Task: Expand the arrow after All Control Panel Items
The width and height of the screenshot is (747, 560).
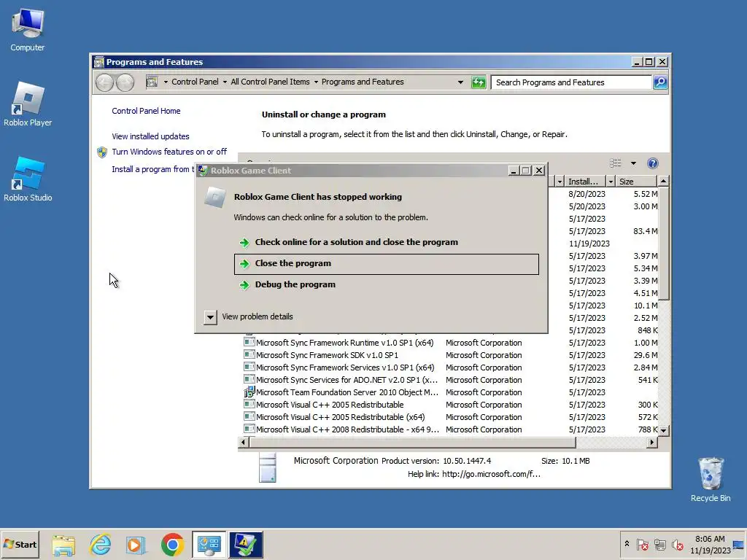Action: (316, 82)
